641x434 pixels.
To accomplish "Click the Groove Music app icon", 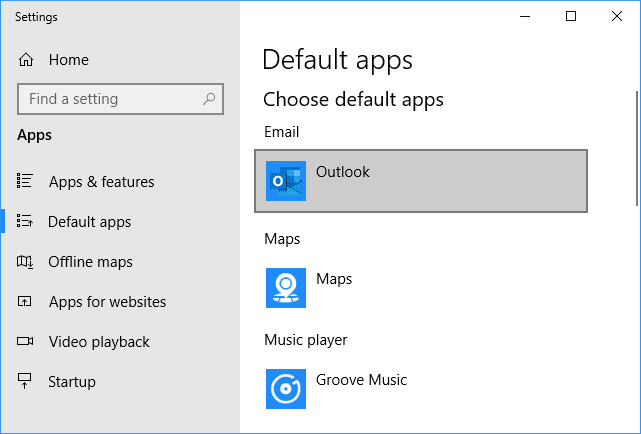I will [x=286, y=389].
